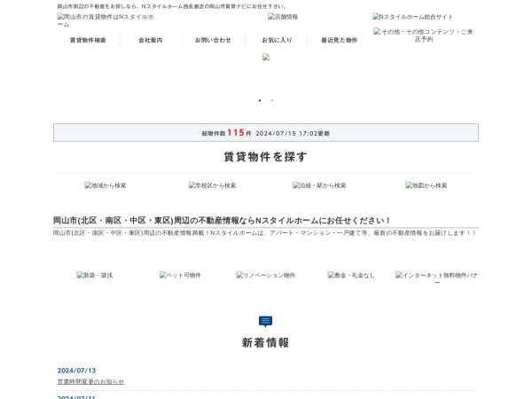Click the 新着情報 heading
The height and width of the screenshot is (399, 532).
pos(265,342)
